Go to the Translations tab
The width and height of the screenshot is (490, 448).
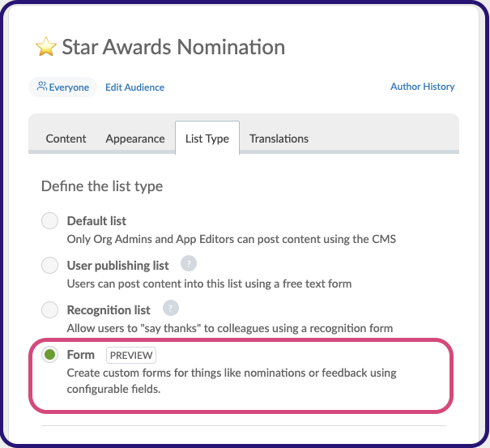279,139
